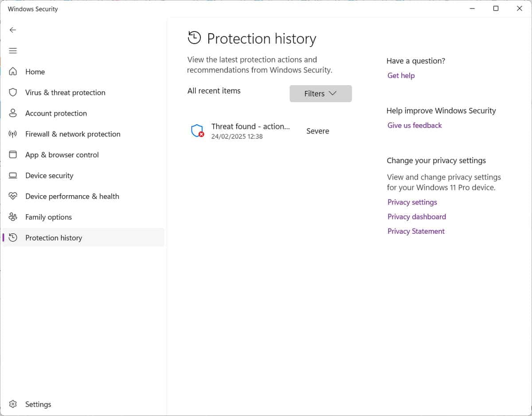
Task: Click the Settings gear icon
Action: coord(13,404)
